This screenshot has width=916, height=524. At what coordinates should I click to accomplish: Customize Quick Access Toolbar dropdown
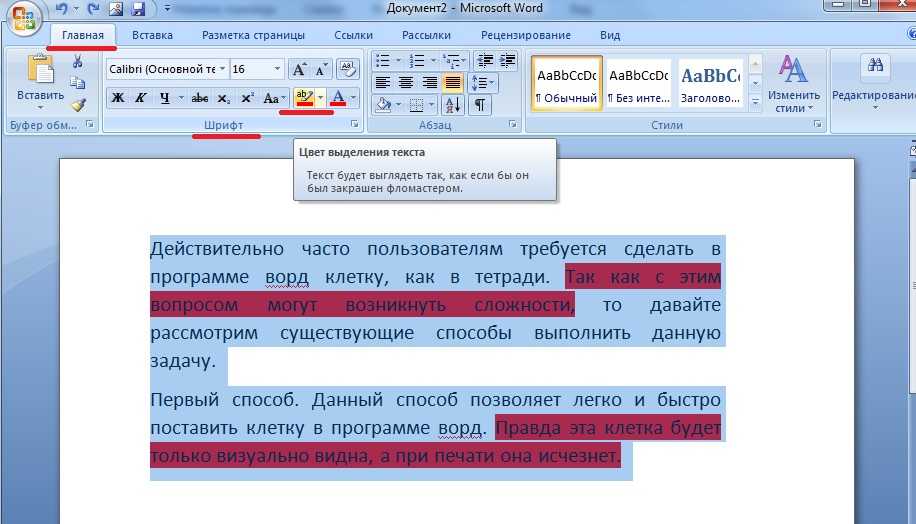[167, 8]
